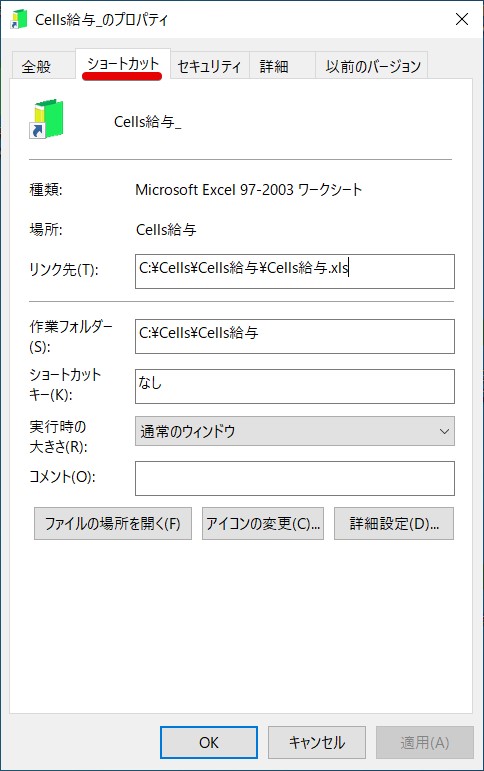
Task: Close the properties dialog with X
Action: [x=461, y=19]
